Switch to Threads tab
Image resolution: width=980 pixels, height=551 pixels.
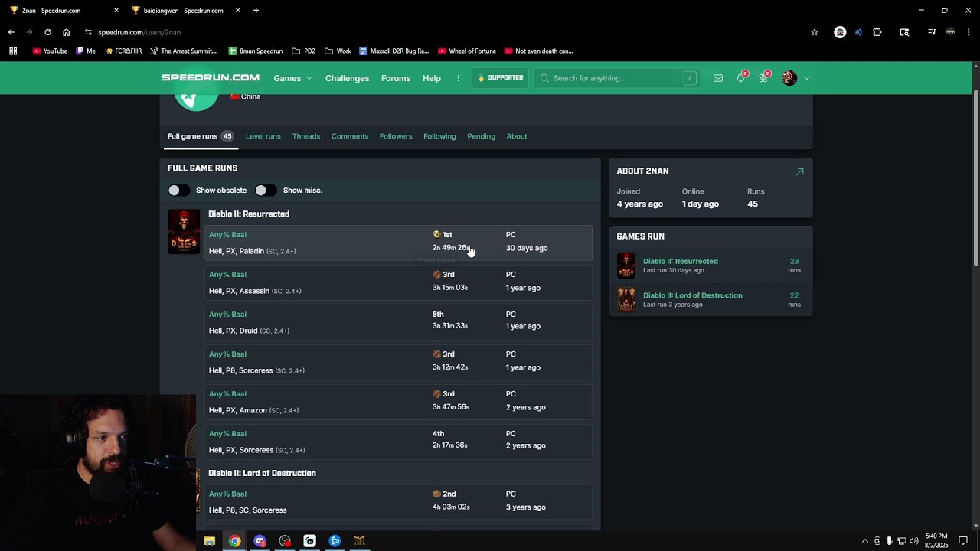pyautogui.click(x=306, y=136)
